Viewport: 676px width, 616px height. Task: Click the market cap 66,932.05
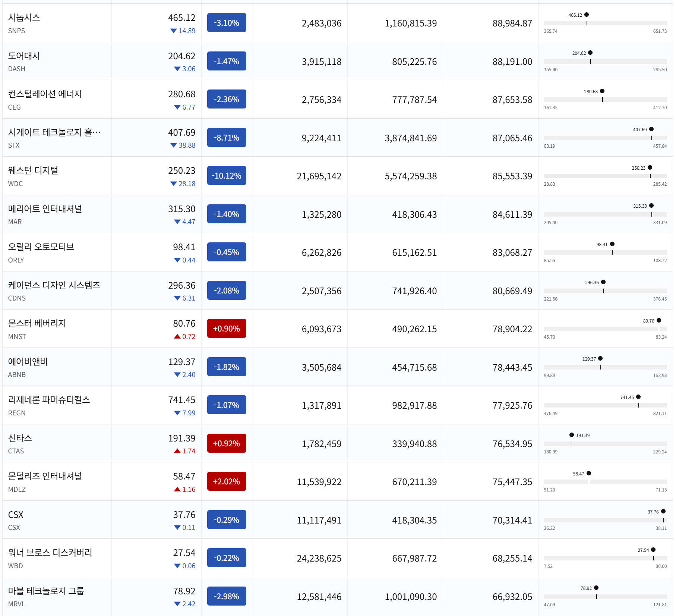tap(512, 597)
